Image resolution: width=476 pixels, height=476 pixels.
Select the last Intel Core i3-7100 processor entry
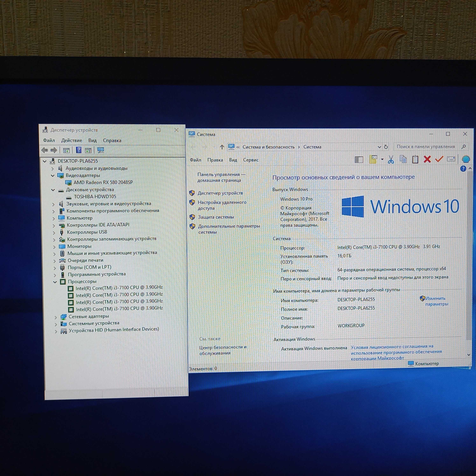tap(119, 309)
